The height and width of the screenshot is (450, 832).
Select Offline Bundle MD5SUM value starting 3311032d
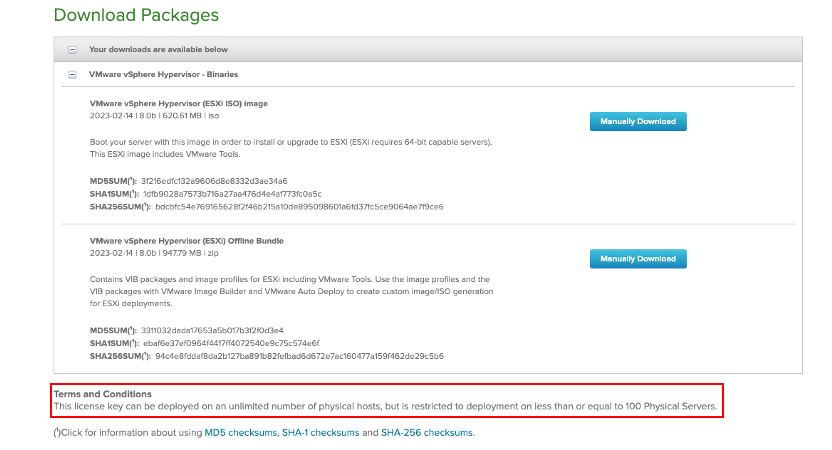tap(212, 330)
